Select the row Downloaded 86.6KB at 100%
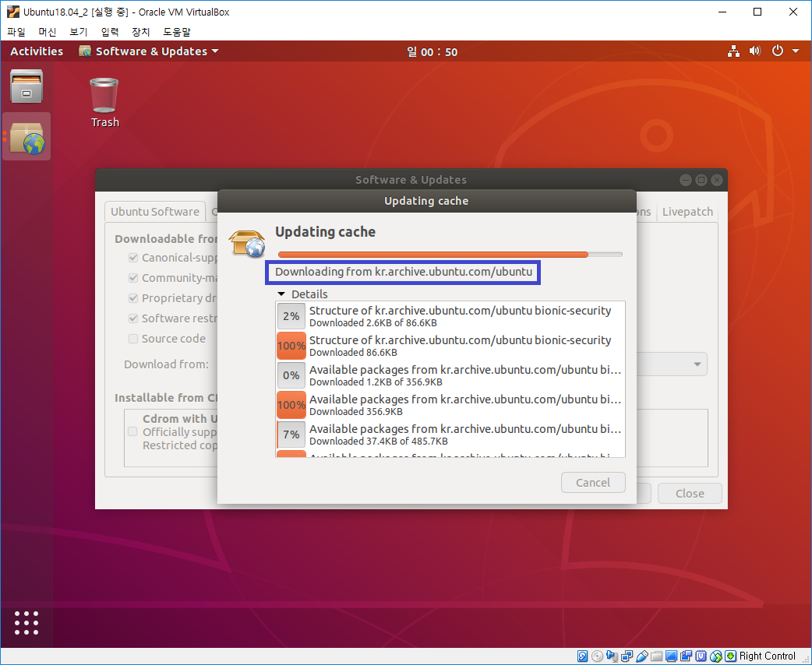The height and width of the screenshot is (665, 812). 450,346
